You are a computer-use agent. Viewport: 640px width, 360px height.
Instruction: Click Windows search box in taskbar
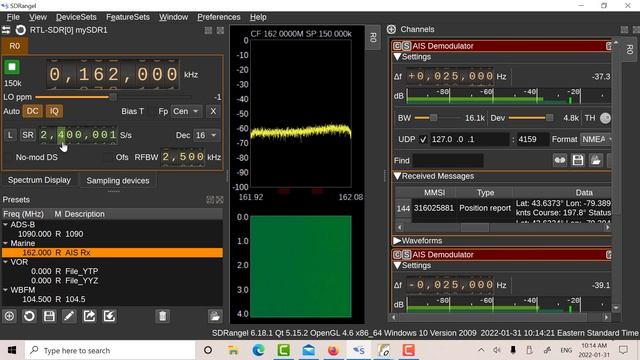click(110, 350)
